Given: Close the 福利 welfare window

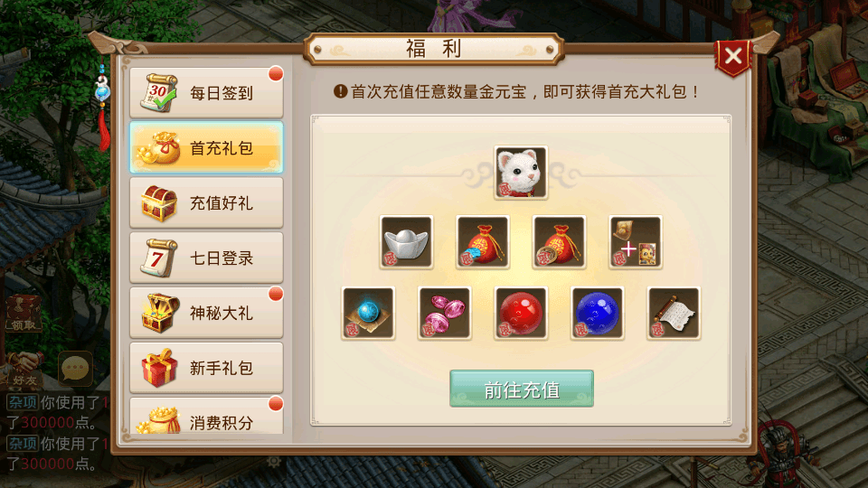Looking at the screenshot, I should click(x=733, y=56).
